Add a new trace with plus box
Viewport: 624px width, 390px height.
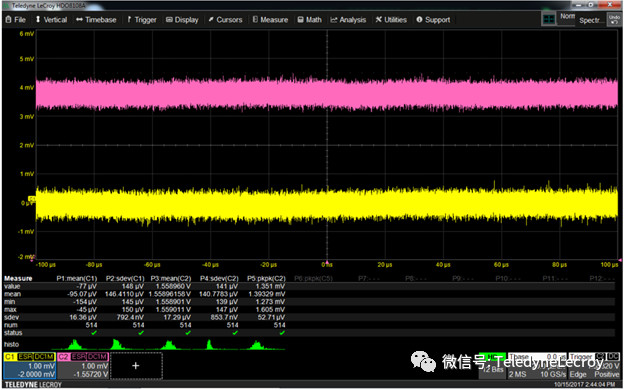pos(136,365)
